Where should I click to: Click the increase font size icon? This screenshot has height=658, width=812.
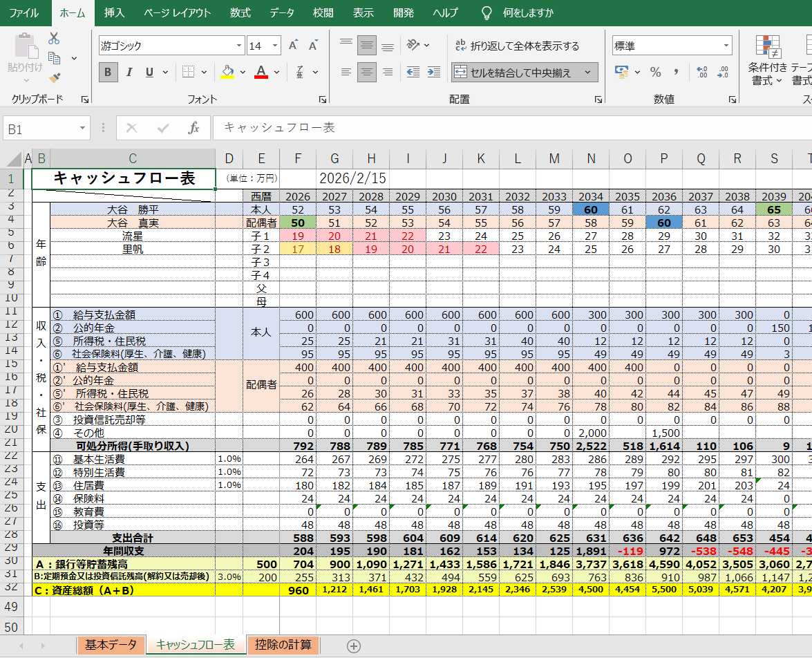click(x=293, y=46)
